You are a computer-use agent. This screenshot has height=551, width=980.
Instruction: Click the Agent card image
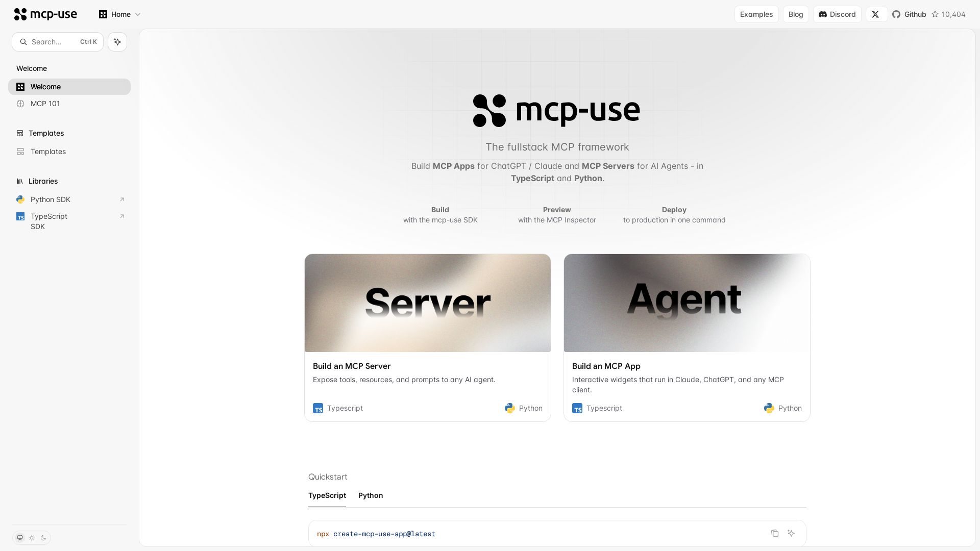pos(687,303)
